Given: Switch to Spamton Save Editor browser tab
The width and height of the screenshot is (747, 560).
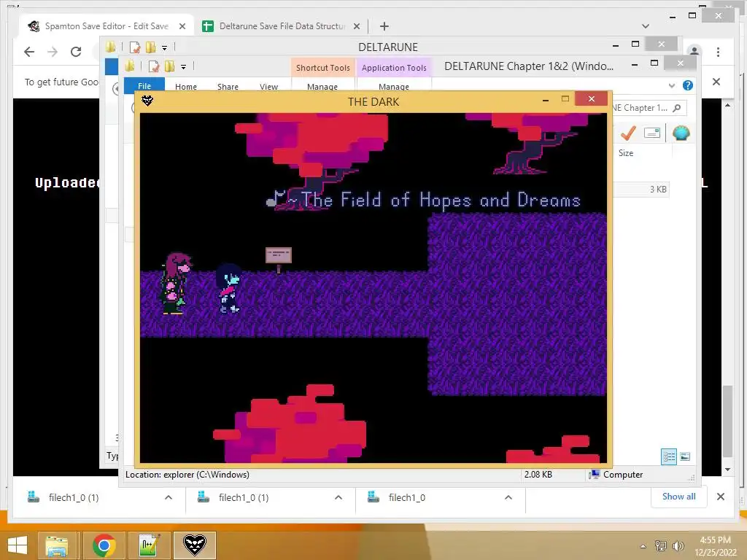Looking at the screenshot, I should coord(107,26).
